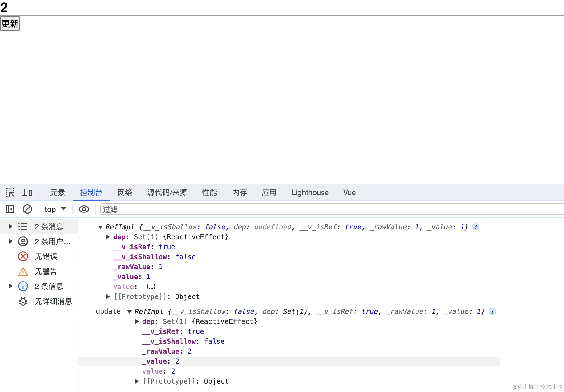564x392 pixels.
Task: Select the 2 条消息 list icon
Action: click(23, 226)
